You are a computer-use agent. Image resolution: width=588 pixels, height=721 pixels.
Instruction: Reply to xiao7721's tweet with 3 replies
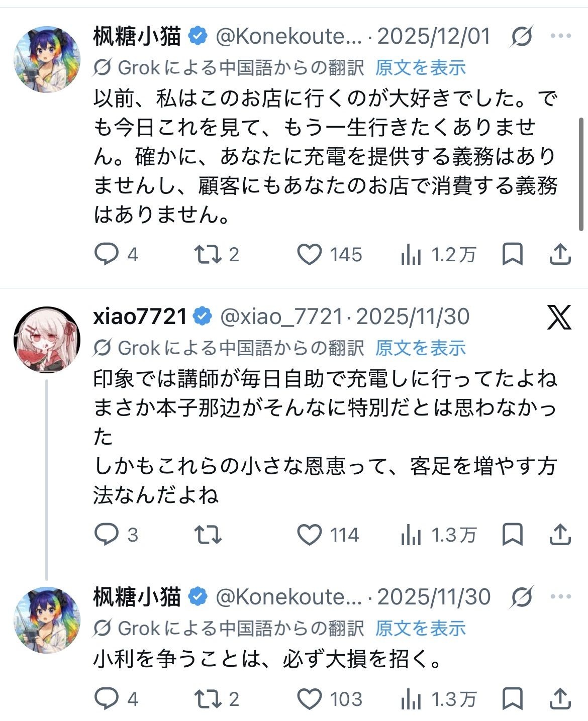click(x=107, y=535)
